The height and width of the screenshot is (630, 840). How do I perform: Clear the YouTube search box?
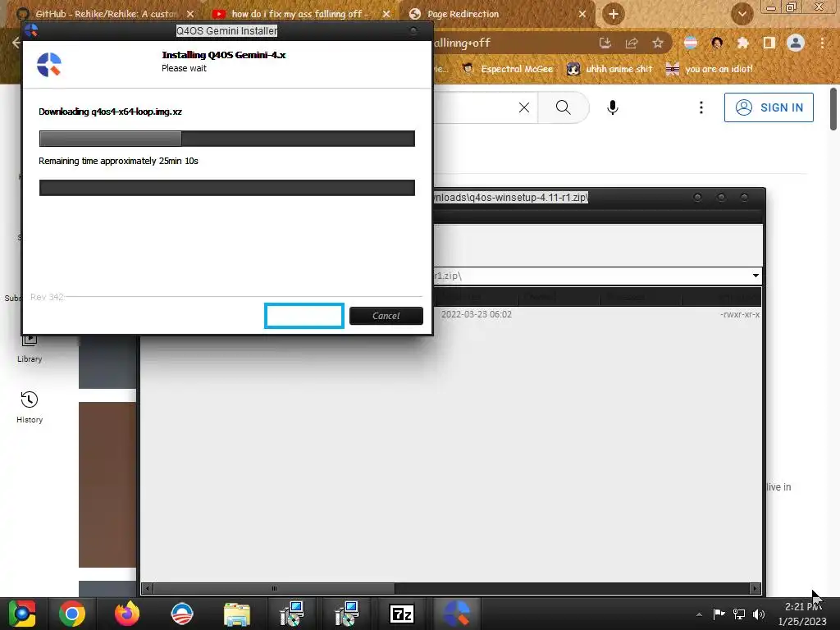click(x=524, y=107)
